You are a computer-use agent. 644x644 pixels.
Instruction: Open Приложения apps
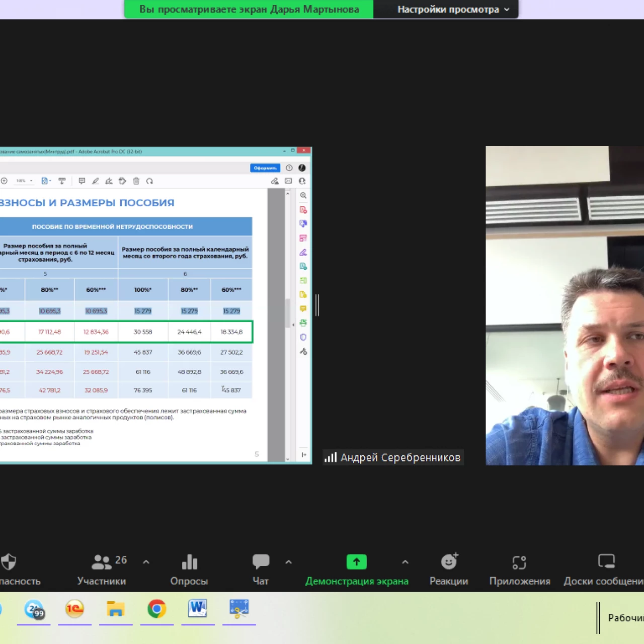coord(520,570)
